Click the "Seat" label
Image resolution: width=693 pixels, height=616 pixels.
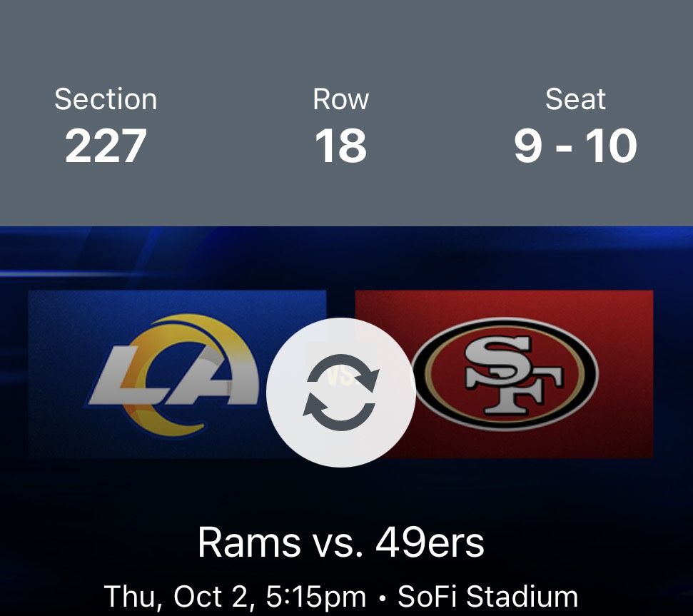tap(575, 99)
